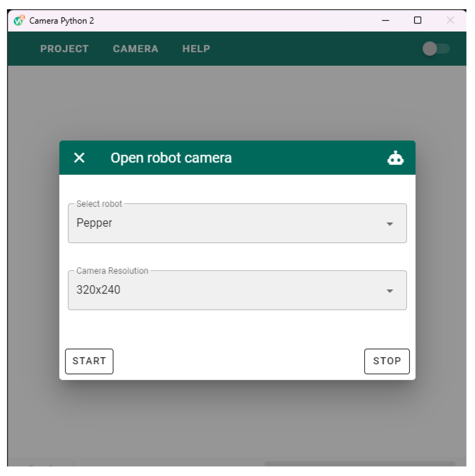
Task: Maximize the Camera Python 2 window
Action: point(417,21)
